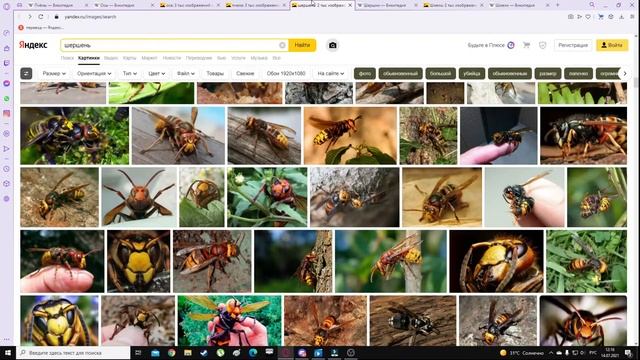Click the Windows taskbar search field
640x360 pixels.
click(73, 353)
